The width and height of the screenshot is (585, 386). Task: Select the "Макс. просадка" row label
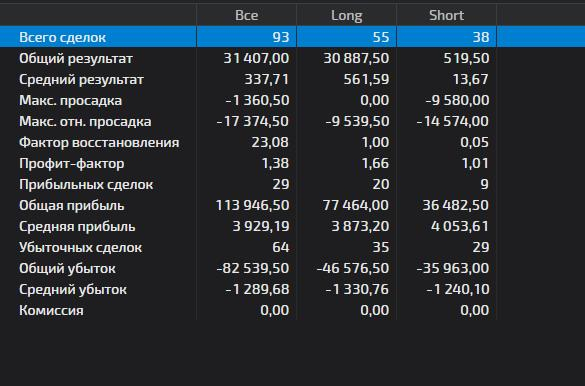71,100
